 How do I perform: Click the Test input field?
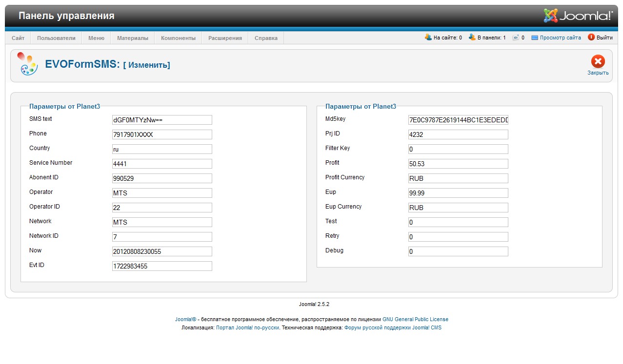point(458,222)
